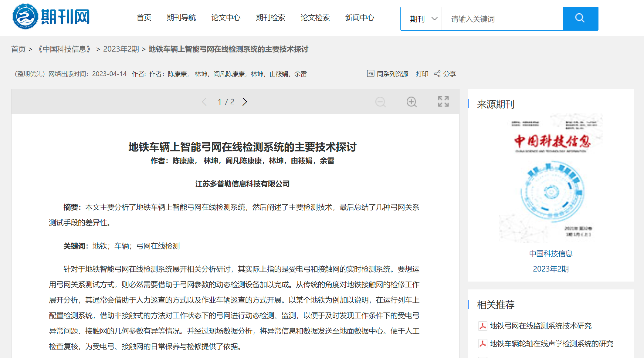Viewport: 644px width, 358px height.
Task: Click the 中国科技信息 journal cover thumbnail
Action: (551, 178)
